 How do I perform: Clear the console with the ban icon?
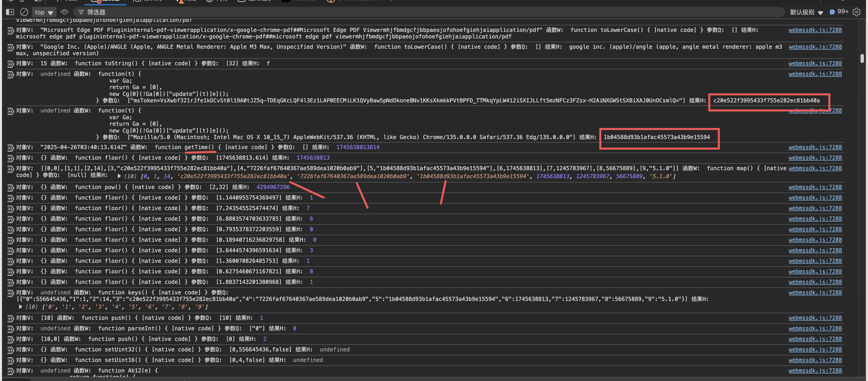(24, 12)
